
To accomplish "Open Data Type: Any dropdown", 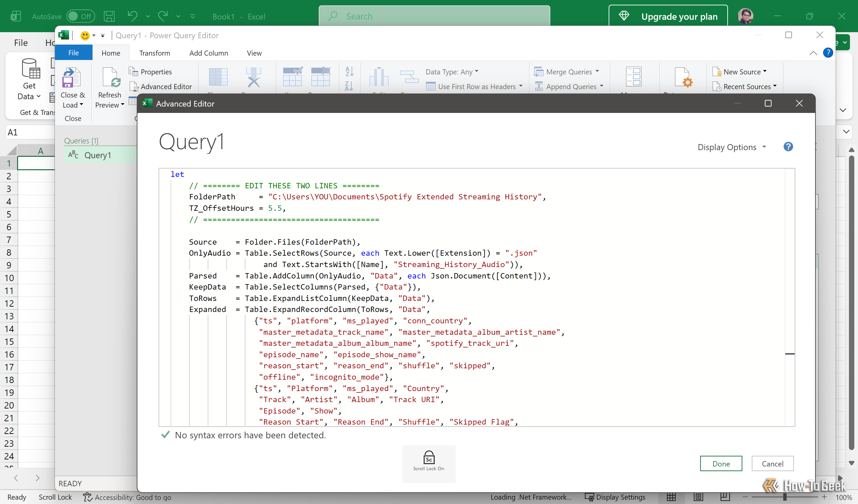I will pyautogui.click(x=452, y=71).
